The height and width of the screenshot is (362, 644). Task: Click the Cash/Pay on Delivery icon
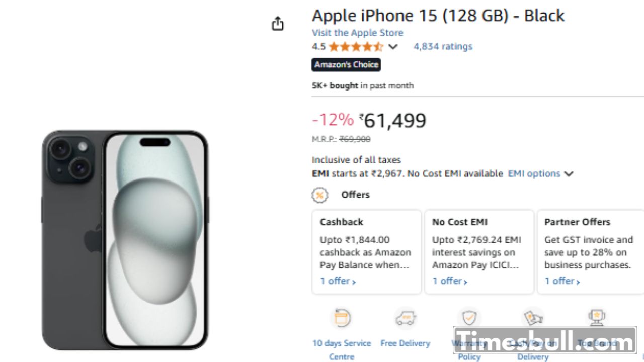click(533, 318)
